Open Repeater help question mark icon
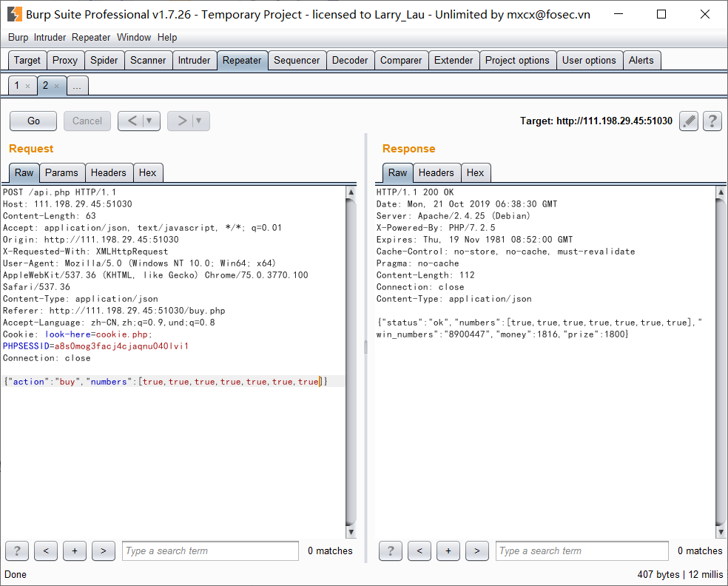This screenshot has width=728, height=586. tap(712, 121)
